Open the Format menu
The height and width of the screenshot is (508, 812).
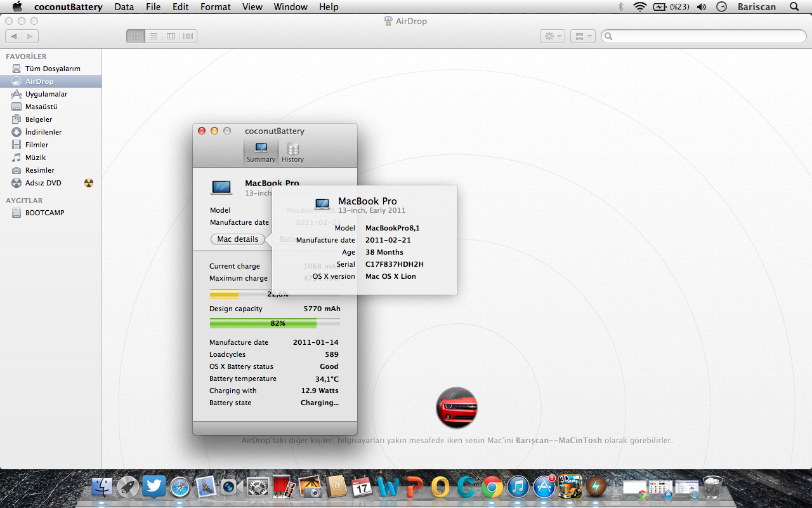pyautogui.click(x=216, y=7)
